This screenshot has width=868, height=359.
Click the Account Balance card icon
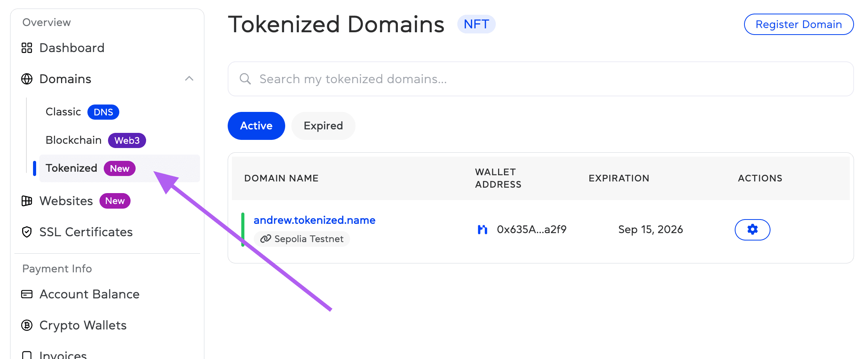tap(27, 294)
